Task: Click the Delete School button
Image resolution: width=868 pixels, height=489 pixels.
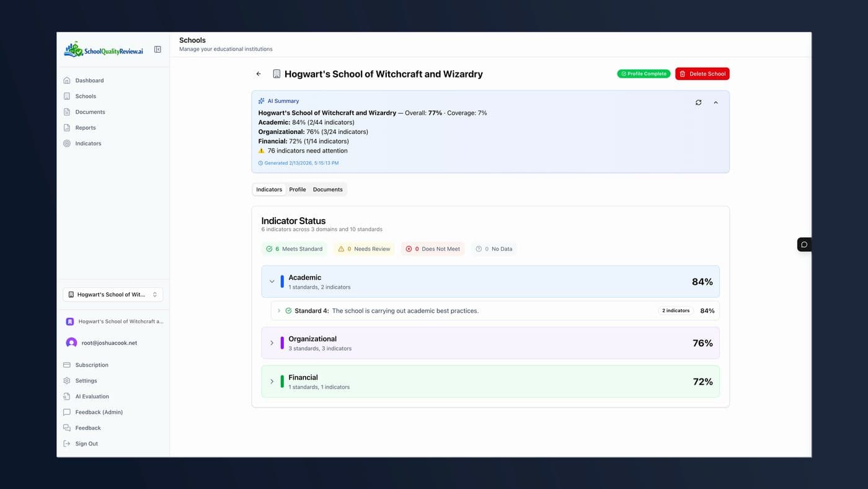Action: 702,74
